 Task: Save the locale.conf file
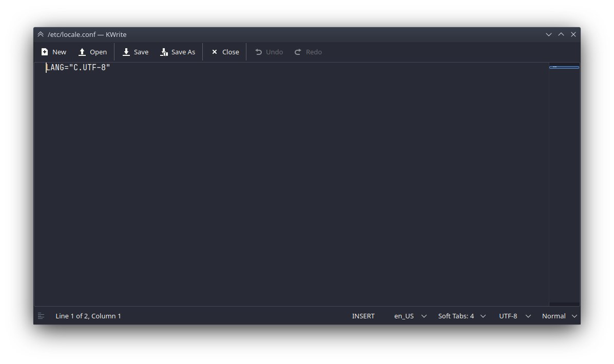(x=136, y=52)
